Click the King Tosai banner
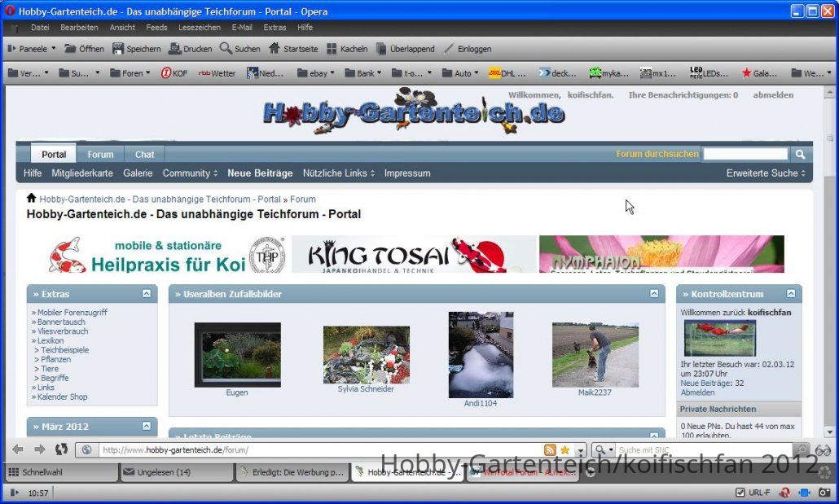The image size is (839, 504). tap(414, 254)
